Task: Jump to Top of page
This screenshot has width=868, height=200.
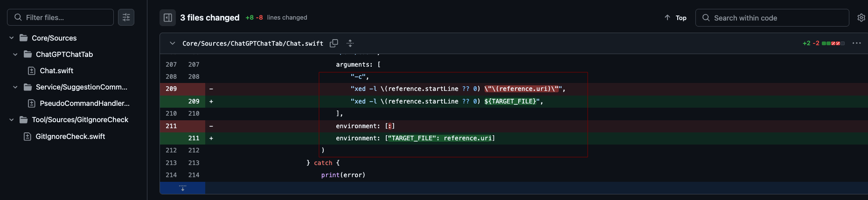Action: pos(675,18)
